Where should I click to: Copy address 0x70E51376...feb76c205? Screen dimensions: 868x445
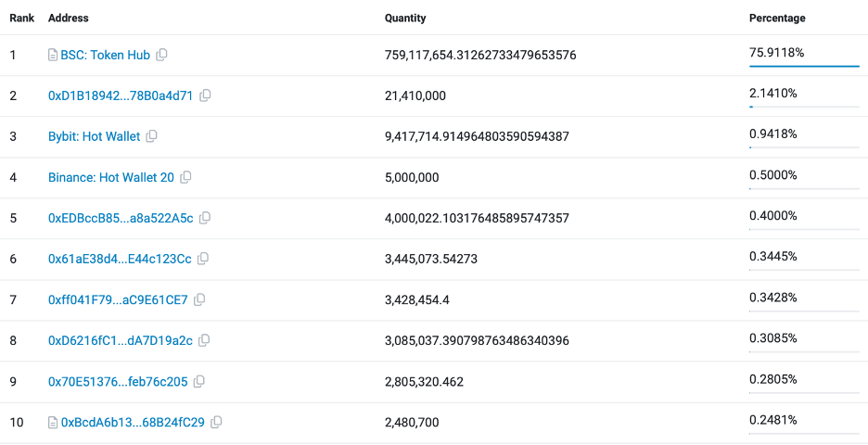(x=199, y=381)
